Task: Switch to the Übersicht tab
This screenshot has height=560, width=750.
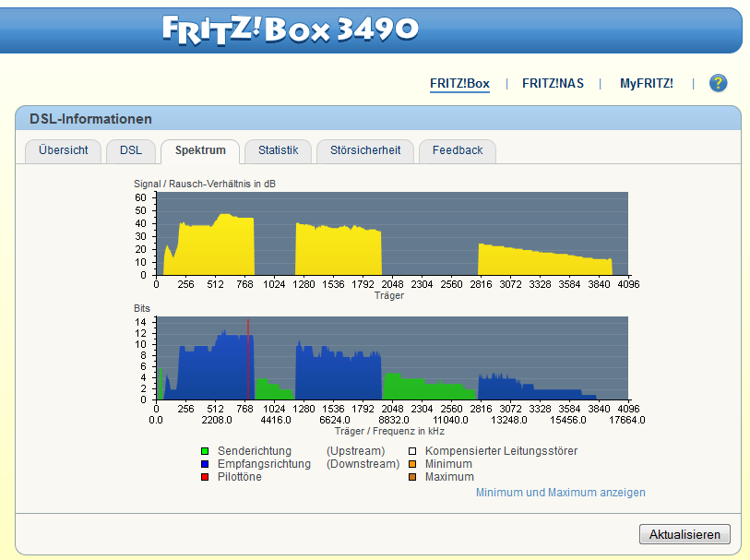Action: (63, 150)
